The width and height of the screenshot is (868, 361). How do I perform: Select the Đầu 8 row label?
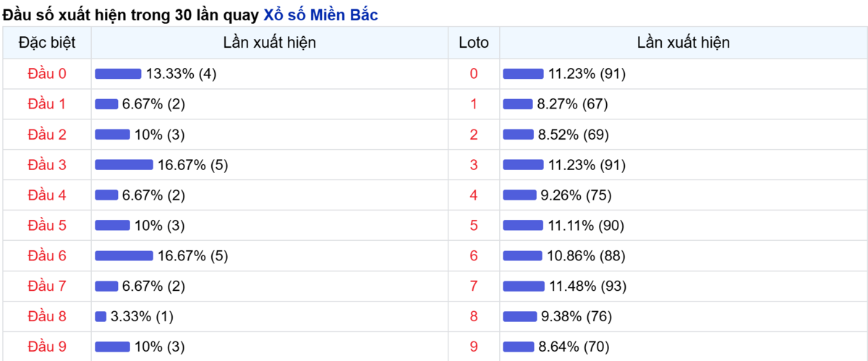pos(47,316)
